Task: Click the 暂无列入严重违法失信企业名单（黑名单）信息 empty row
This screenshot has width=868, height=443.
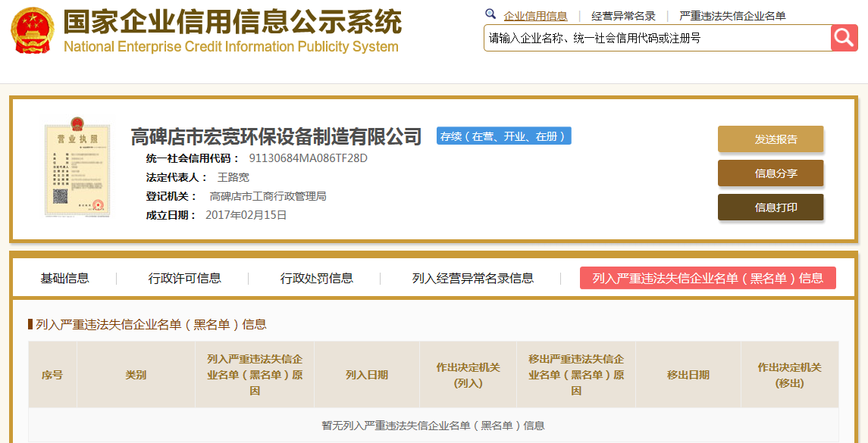Action: (x=434, y=426)
